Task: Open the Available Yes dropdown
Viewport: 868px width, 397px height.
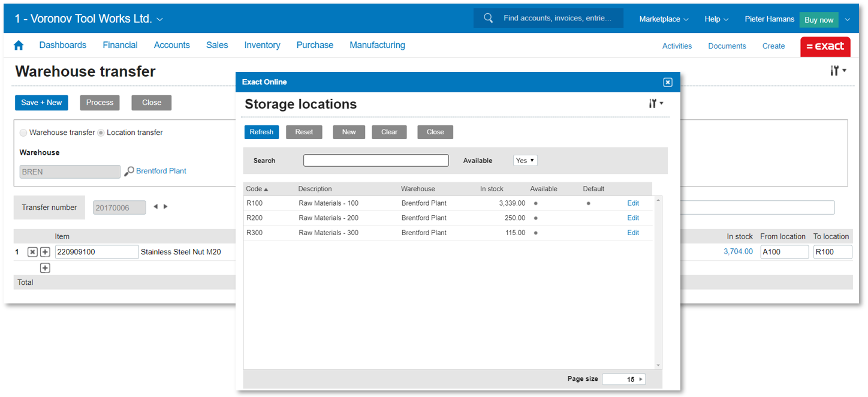Action: [x=525, y=161]
